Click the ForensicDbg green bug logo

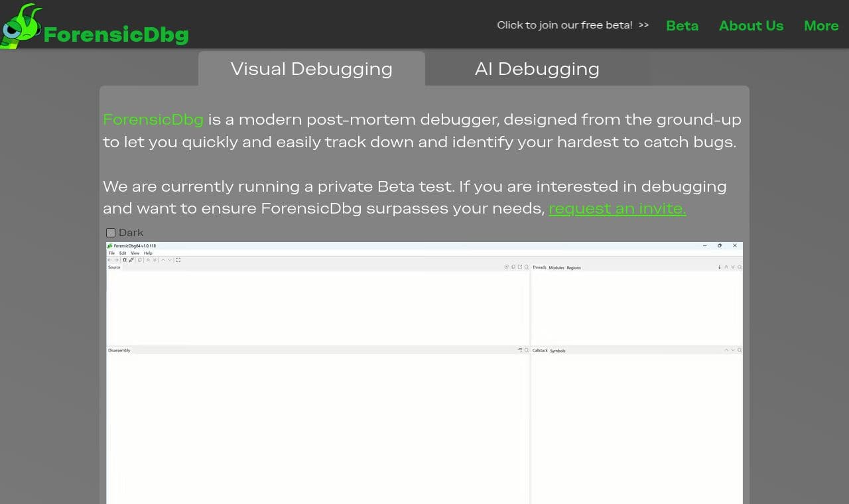pyautogui.click(x=21, y=25)
